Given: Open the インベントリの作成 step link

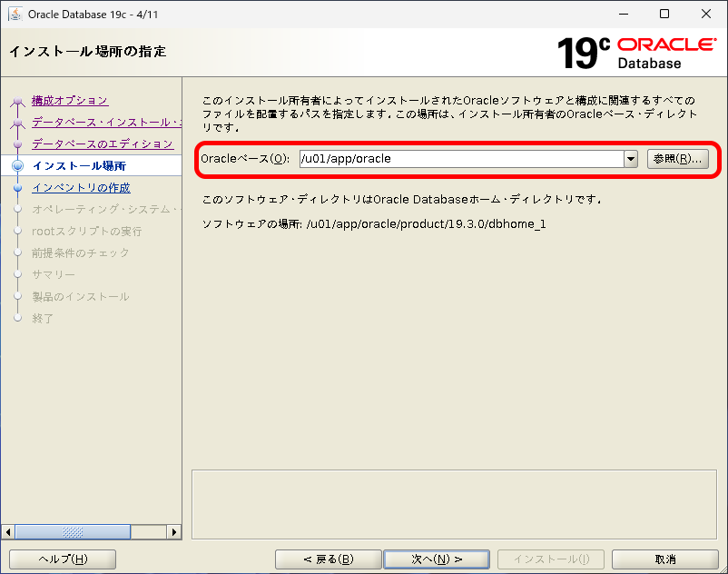Looking at the screenshot, I should point(82,188).
